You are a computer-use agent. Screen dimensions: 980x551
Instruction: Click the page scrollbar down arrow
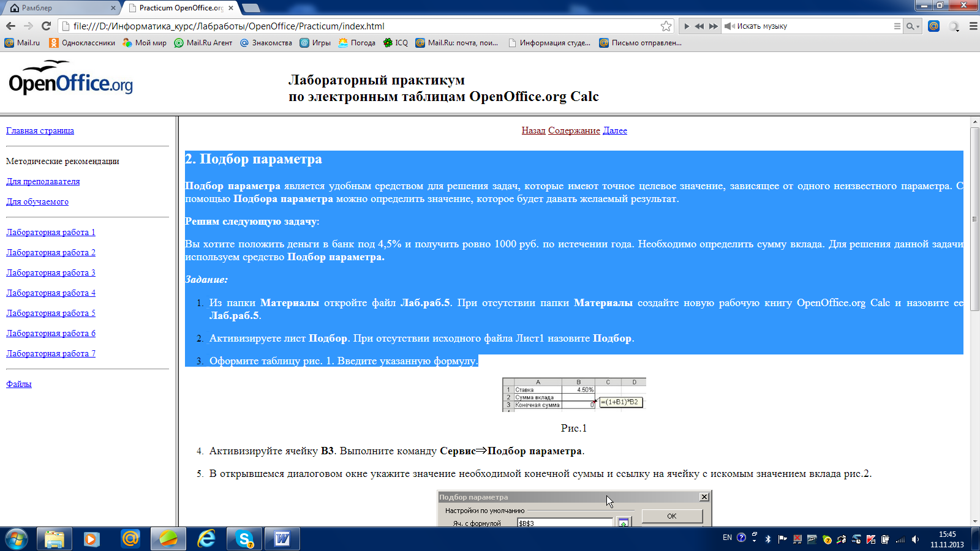click(974, 521)
